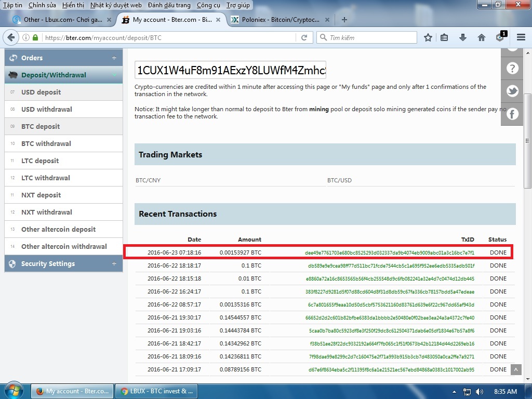Viewport: 532px width, 399px height.
Task: Click the BTC deposit address field
Action: coord(230,70)
